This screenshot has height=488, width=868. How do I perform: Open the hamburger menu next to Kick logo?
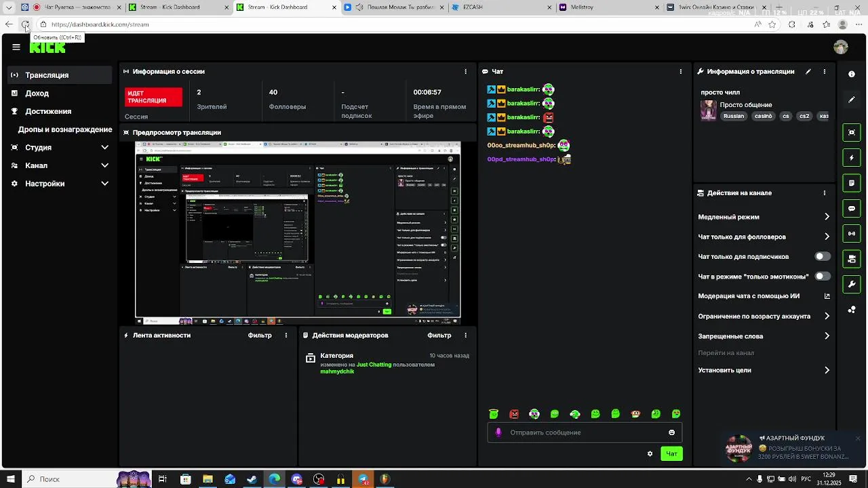point(16,47)
